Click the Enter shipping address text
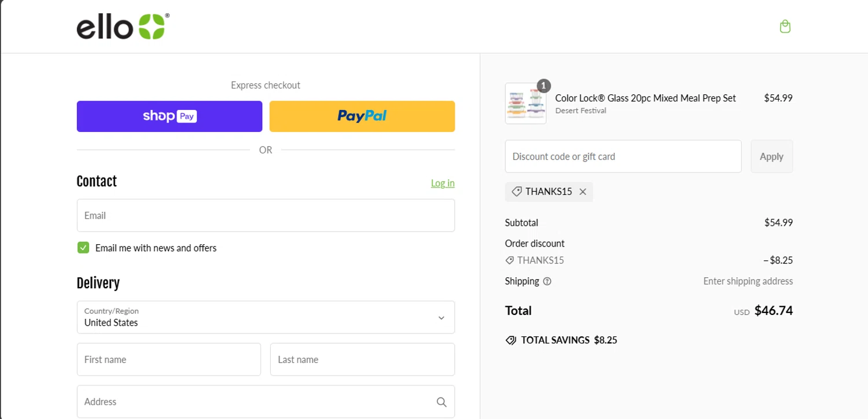The image size is (868, 419). pyautogui.click(x=748, y=281)
